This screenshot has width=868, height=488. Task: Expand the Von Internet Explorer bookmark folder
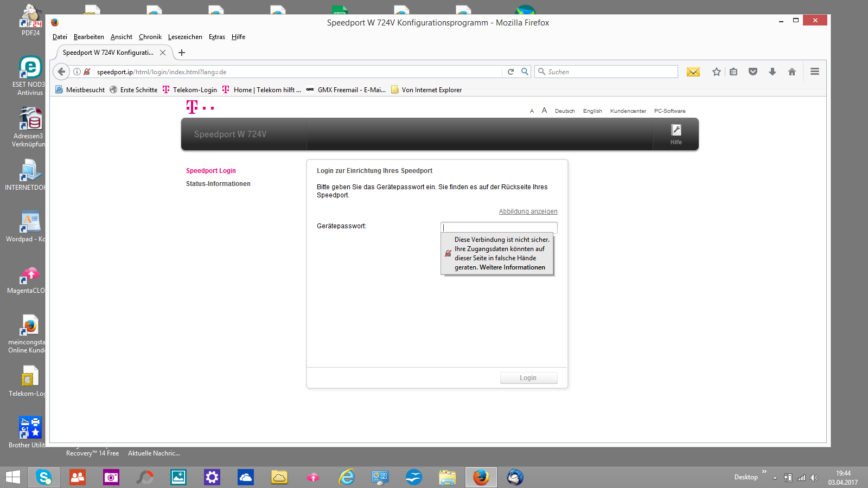[426, 90]
